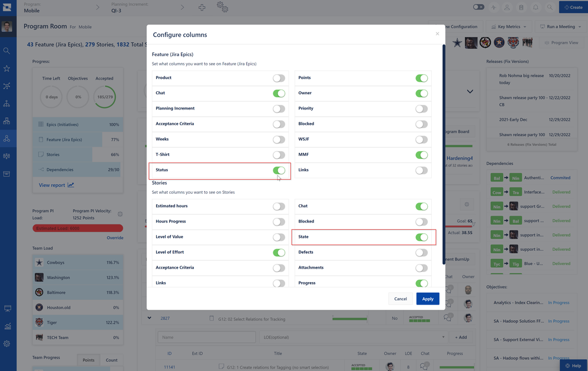The height and width of the screenshot is (371, 588).
Task: Click the application logo icon
Action: (6, 6)
